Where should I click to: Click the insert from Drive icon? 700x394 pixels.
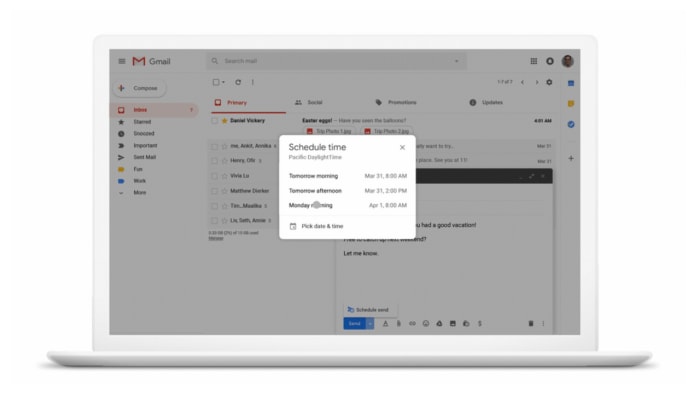(x=439, y=323)
